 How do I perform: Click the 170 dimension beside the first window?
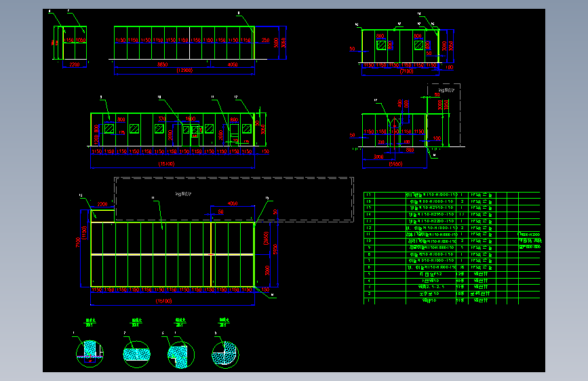tap(122, 132)
